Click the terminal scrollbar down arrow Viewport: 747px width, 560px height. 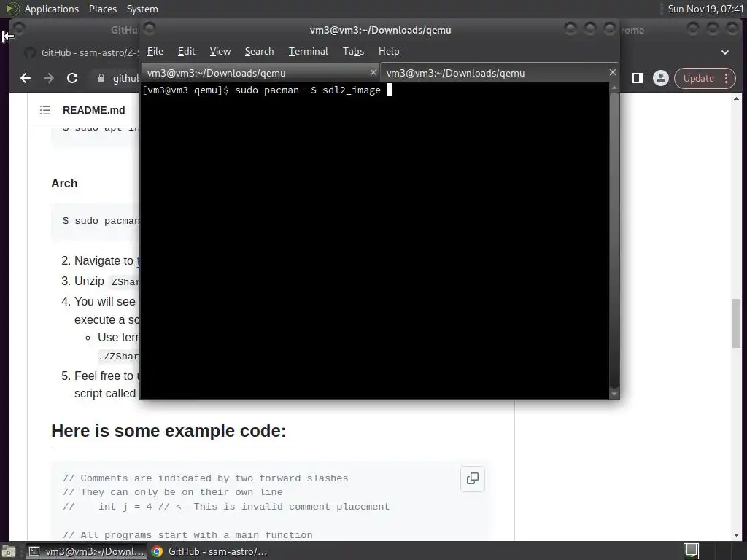pyautogui.click(x=614, y=394)
